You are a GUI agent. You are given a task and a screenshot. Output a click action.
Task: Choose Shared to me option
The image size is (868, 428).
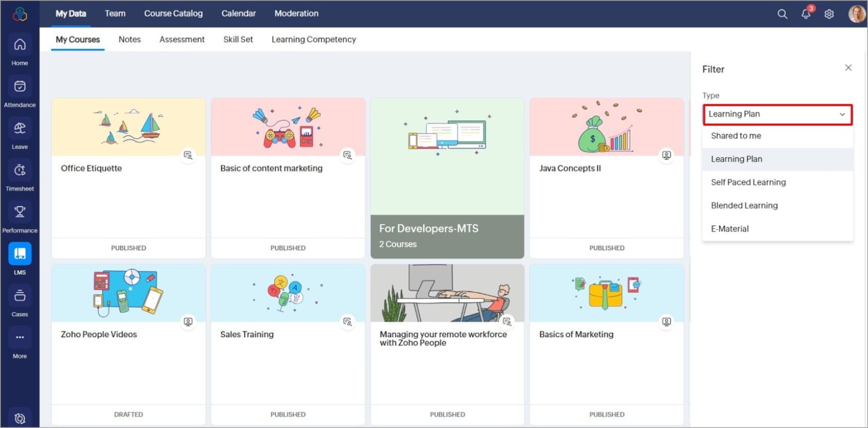coord(777,136)
